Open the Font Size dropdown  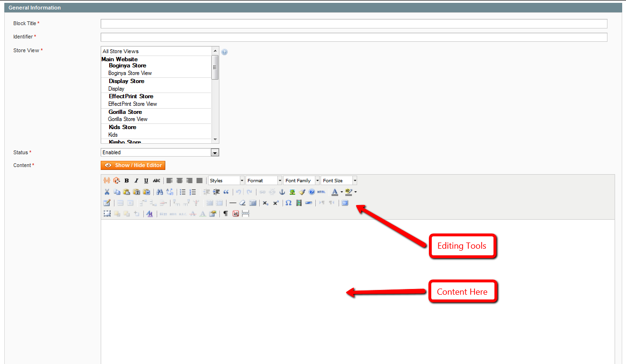[x=339, y=180]
